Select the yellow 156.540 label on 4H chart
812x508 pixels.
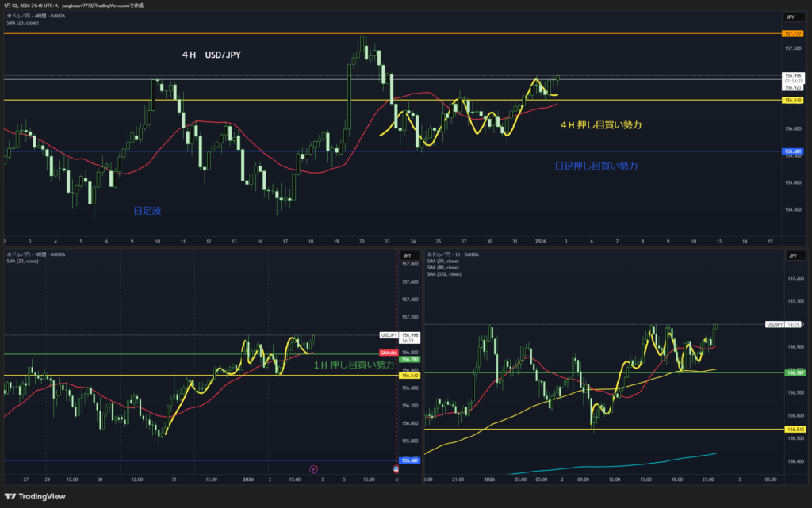pos(792,101)
